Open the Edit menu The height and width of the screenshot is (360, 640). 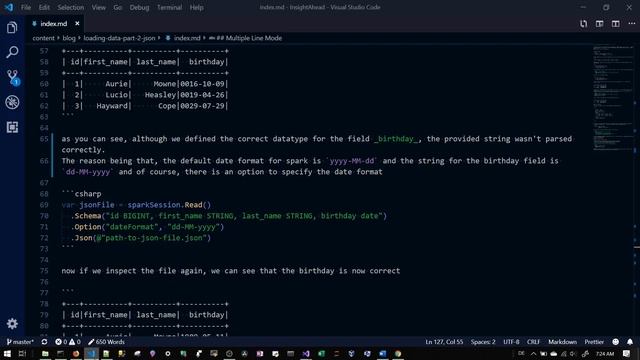point(44,7)
